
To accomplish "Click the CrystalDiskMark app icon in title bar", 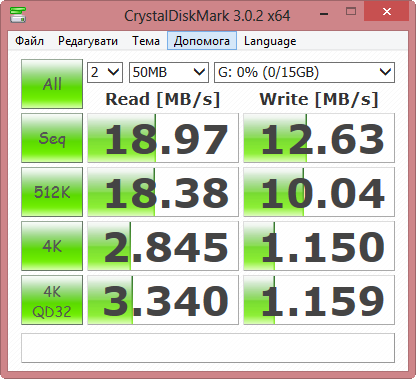I will point(18,15).
